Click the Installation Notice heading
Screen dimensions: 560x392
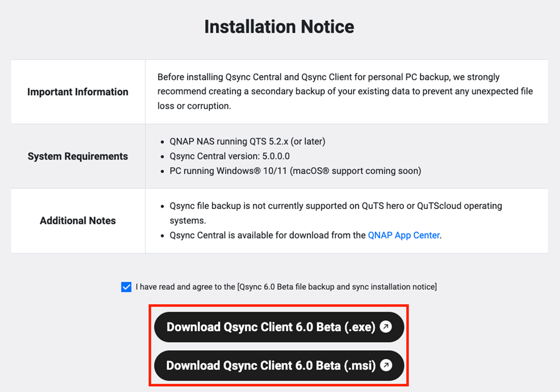tap(279, 26)
